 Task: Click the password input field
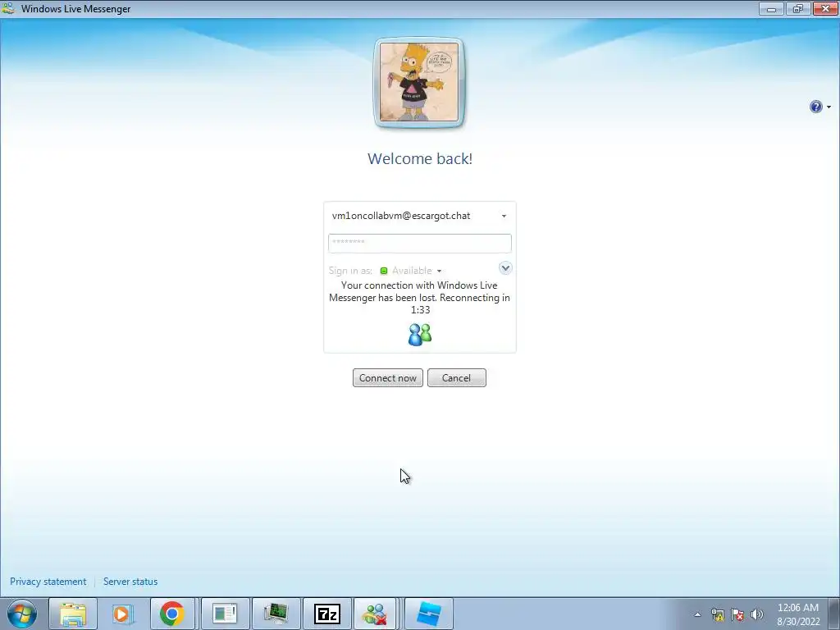[419, 243]
